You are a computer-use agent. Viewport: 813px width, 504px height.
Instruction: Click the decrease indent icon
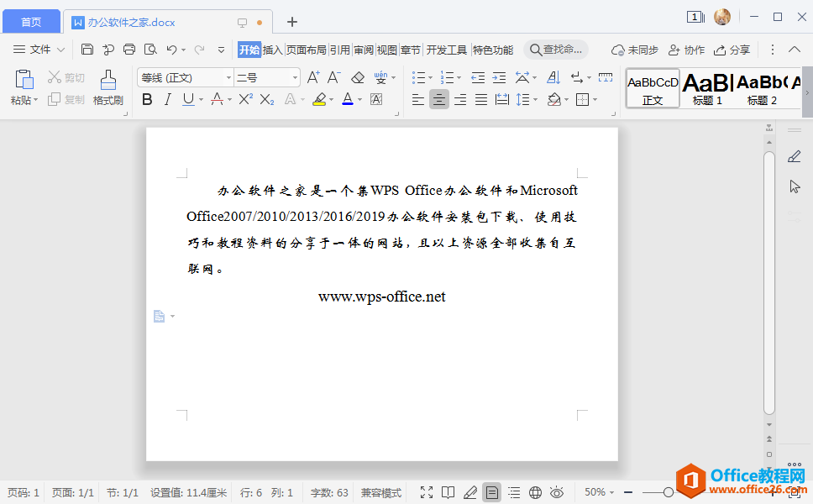click(478, 78)
